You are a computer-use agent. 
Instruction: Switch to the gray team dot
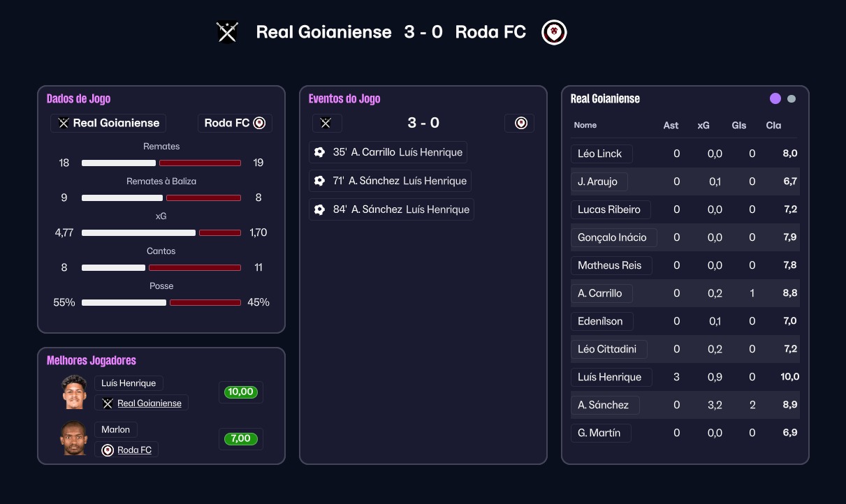(x=792, y=98)
